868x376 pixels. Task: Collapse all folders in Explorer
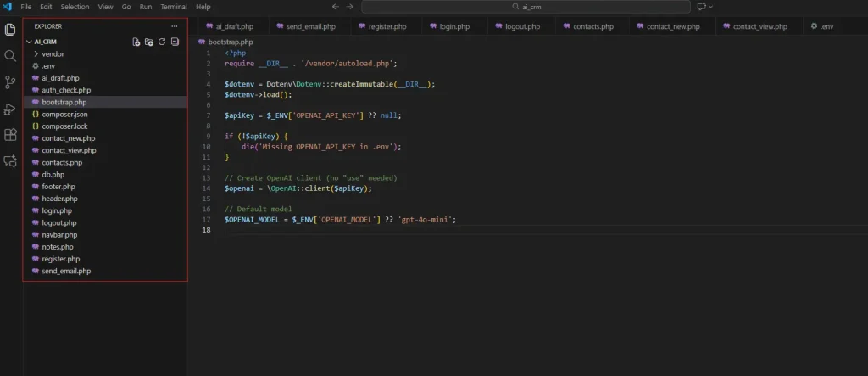coord(175,42)
